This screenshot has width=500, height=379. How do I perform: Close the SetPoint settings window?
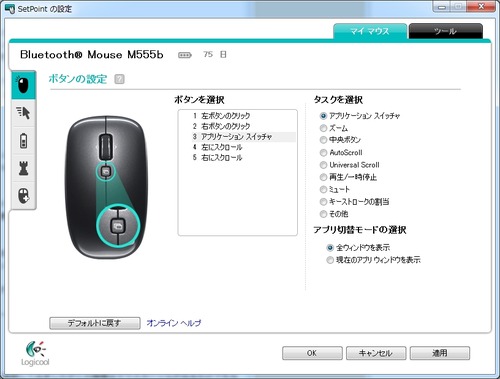coord(481,7)
